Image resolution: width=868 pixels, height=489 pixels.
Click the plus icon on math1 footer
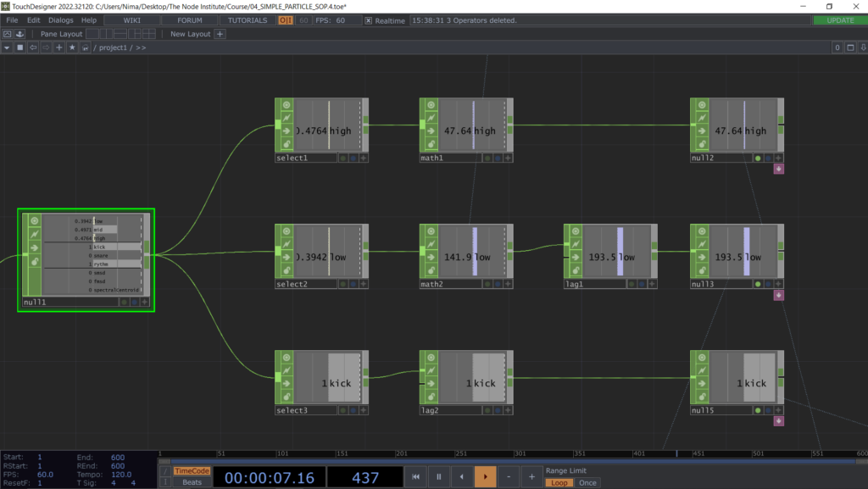coord(509,158)
